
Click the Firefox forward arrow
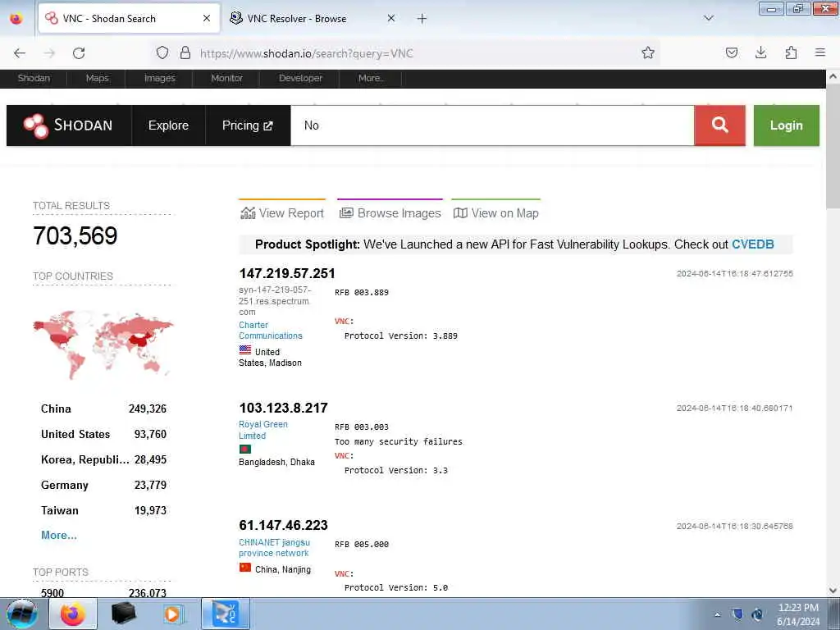pyautogui.click(x=49, y=53)
